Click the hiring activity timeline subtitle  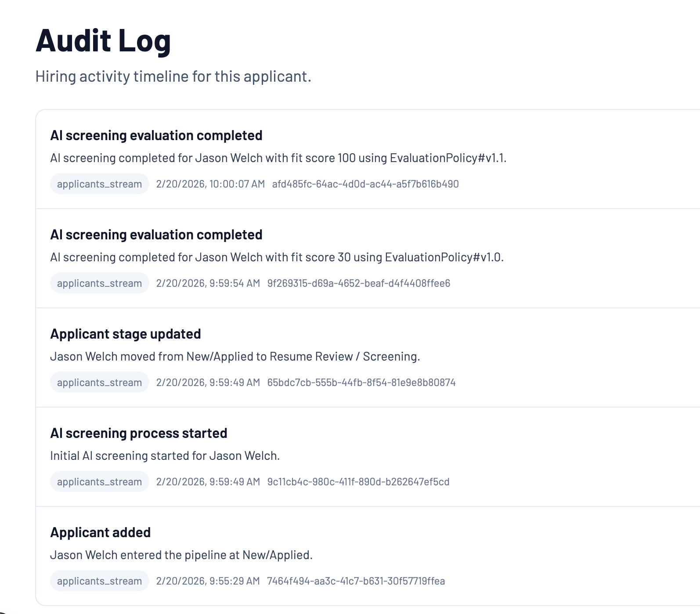(173, 76)
